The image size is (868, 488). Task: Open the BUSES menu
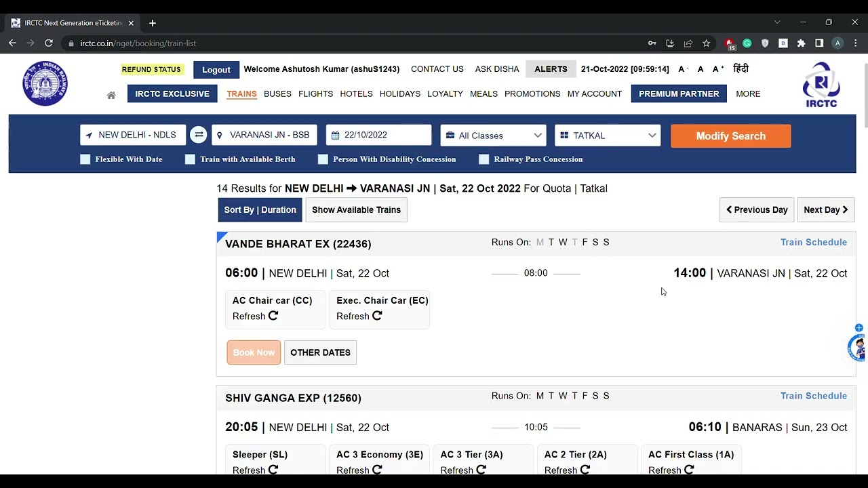[277, 94]
